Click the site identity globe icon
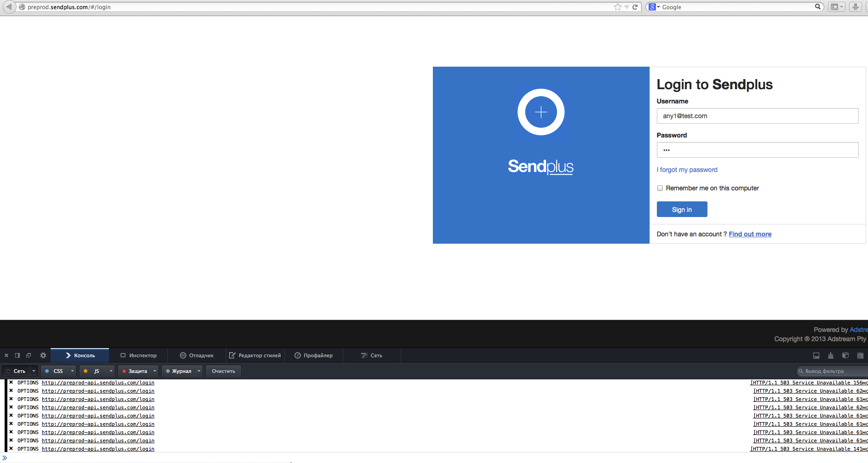Image resolution: width=868 pixels, height=463 pixels. 22,7
